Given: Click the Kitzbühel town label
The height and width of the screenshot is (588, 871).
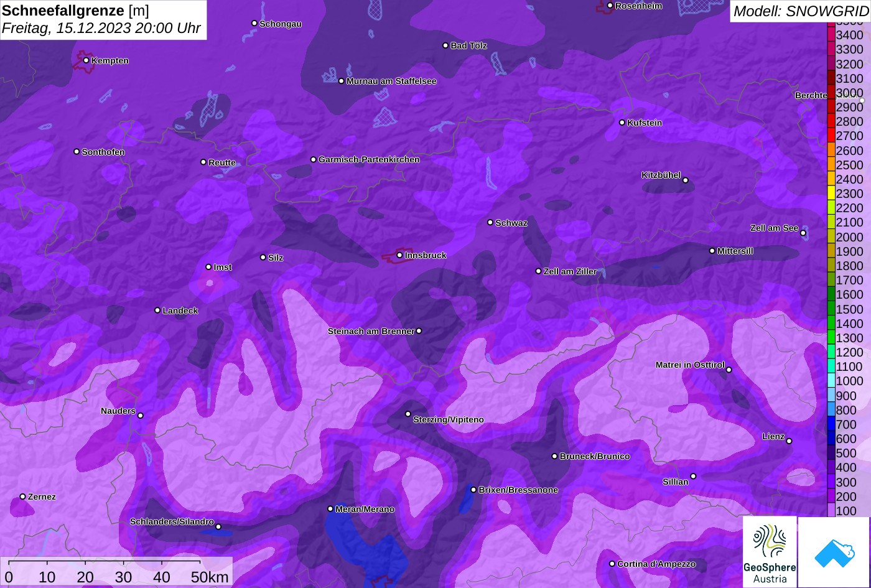Looking at the screenshot, I should [x=661, y=175].
